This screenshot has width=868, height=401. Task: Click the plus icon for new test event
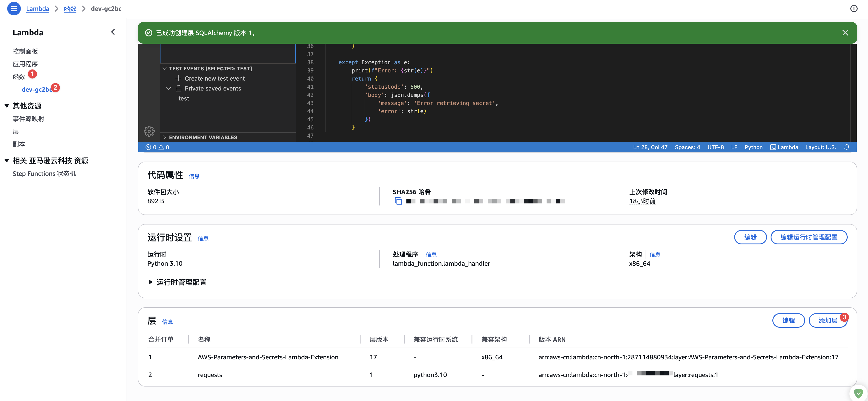(x=178, y=78)
